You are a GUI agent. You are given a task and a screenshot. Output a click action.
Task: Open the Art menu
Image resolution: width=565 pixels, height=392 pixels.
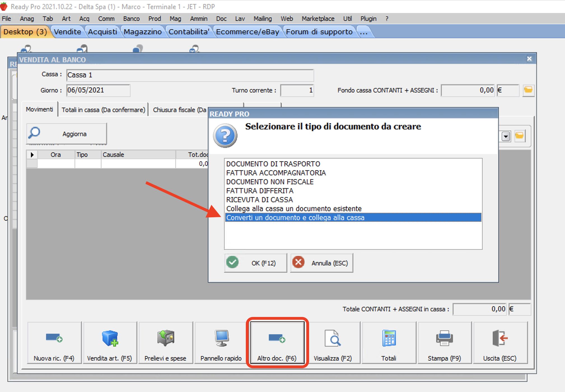point(66,19)
